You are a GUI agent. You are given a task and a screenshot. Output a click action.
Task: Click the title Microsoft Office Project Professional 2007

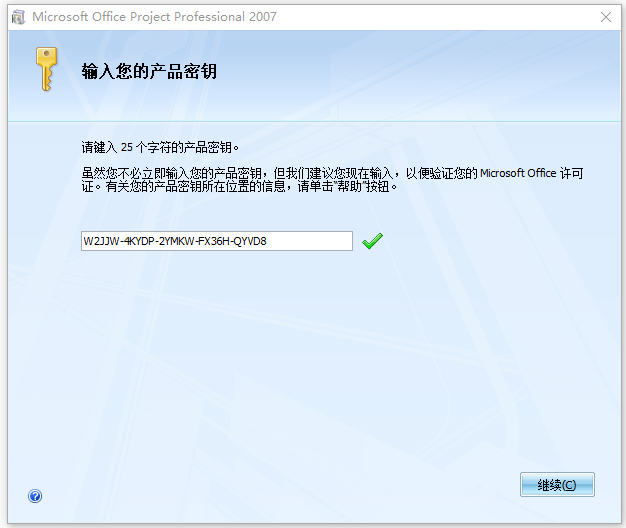[x=154, y=17]
